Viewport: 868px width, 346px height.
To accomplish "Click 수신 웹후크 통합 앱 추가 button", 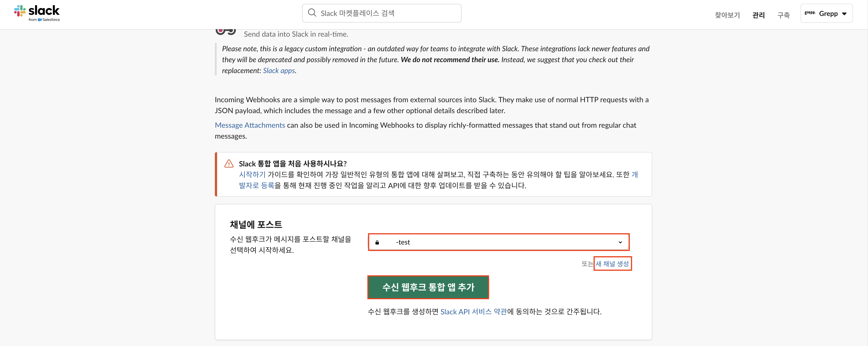I will click(428, 287).
